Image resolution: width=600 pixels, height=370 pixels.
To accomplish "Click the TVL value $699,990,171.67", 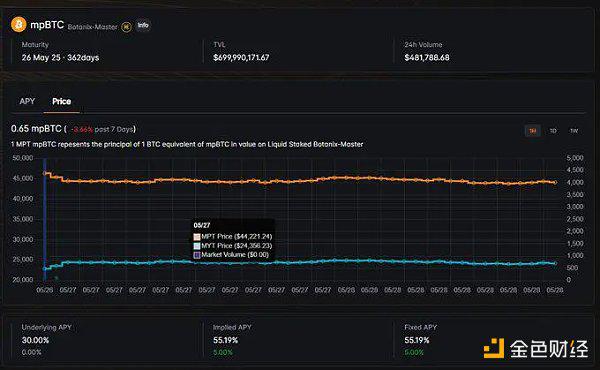I will [241, 58].
